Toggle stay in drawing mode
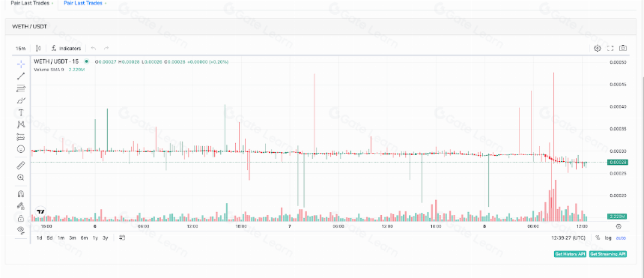 point(20,205)
